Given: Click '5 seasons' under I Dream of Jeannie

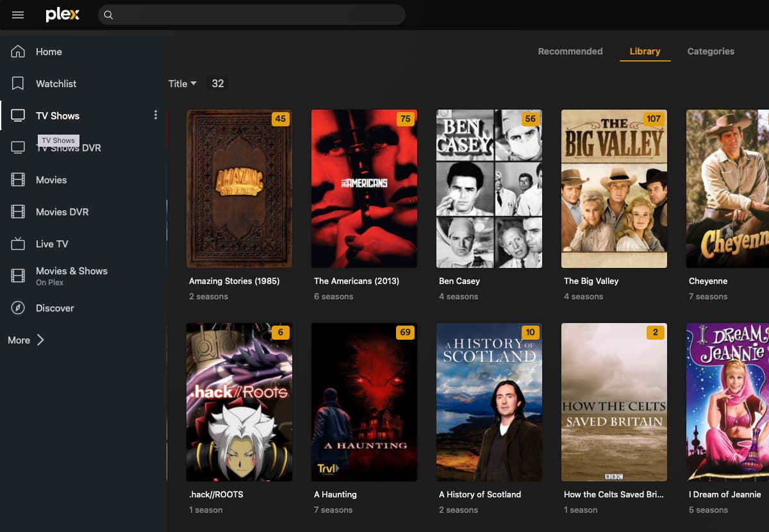Looking at the screenshot, I should pos(708,510).
